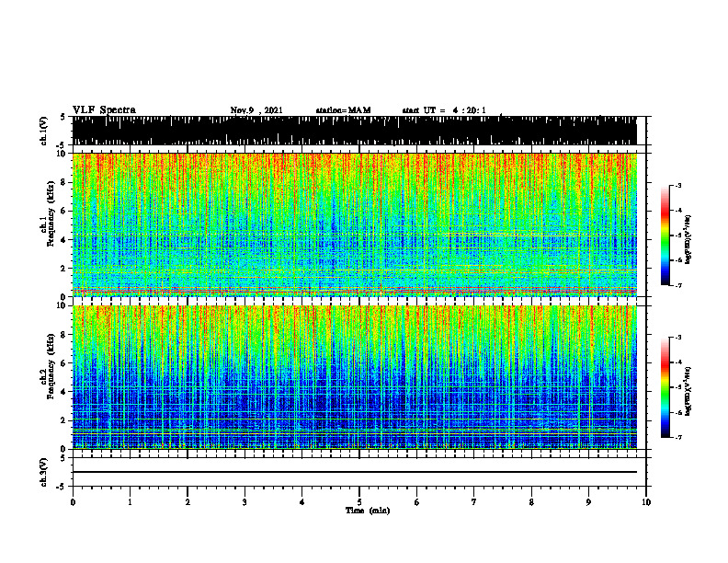Click time axis tick label "6"
This screenshot has width=728, height=563.
tap(417, 502)
